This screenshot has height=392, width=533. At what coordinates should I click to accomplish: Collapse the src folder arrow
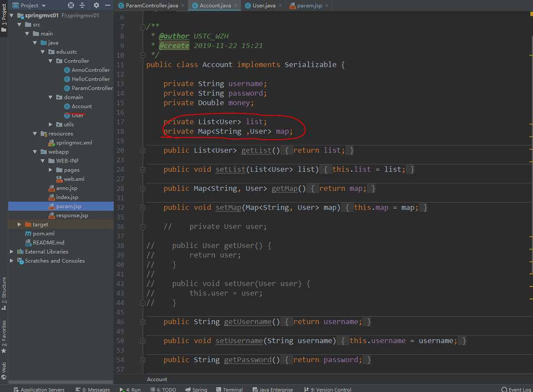(x=19, y=25)
